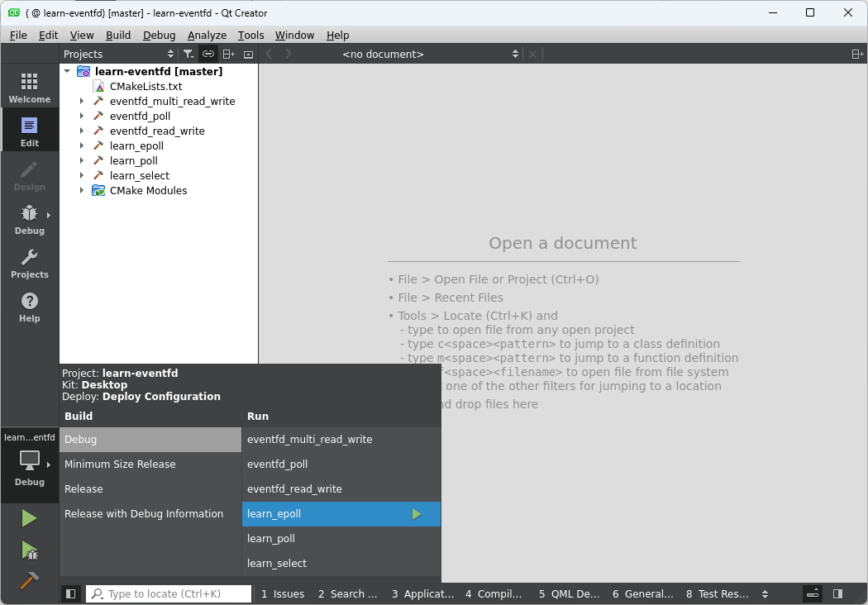
Task: Switch to Edit mode
Action: coord(29,131)
